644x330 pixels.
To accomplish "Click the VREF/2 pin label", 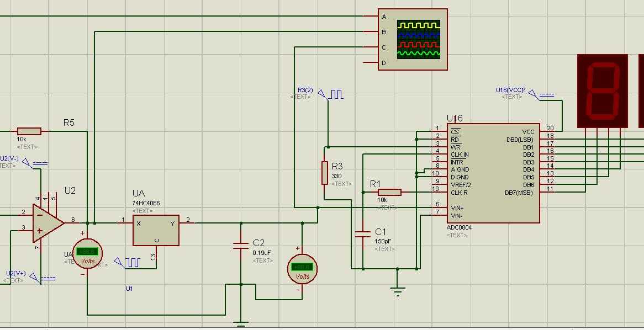I will [x=461, y=185].
